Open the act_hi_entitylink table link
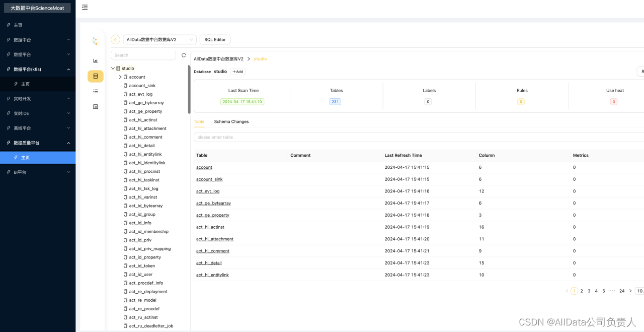Screen dimensions: 644x332 click(212, 275)
